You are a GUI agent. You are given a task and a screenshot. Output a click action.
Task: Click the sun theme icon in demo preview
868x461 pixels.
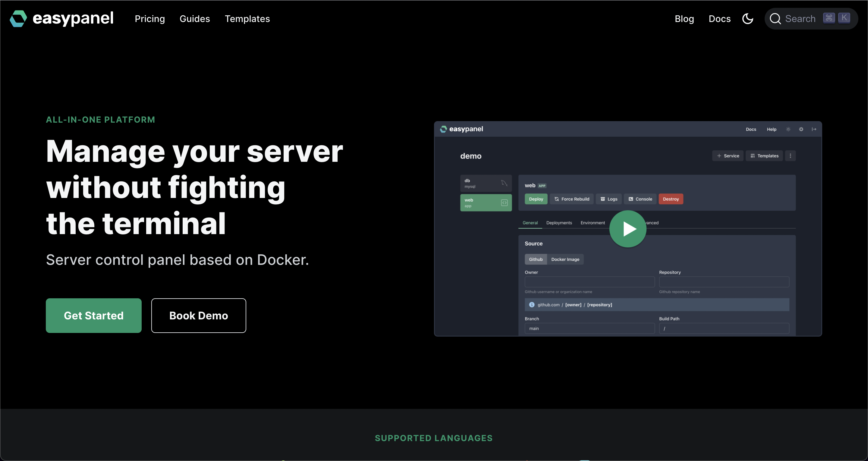point(788,129)
